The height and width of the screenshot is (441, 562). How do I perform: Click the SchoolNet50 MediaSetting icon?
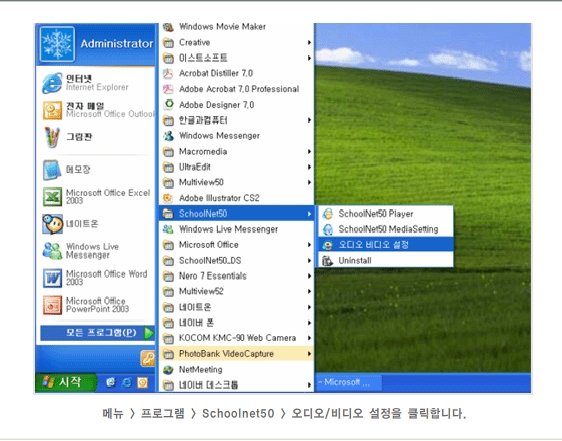tap(328, 229)
